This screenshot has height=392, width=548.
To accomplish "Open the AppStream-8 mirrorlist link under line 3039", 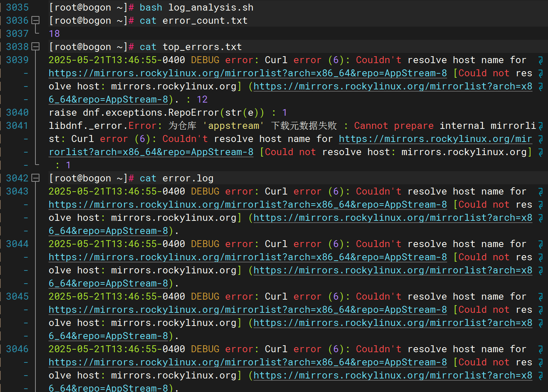I will (x=248, y=73).
